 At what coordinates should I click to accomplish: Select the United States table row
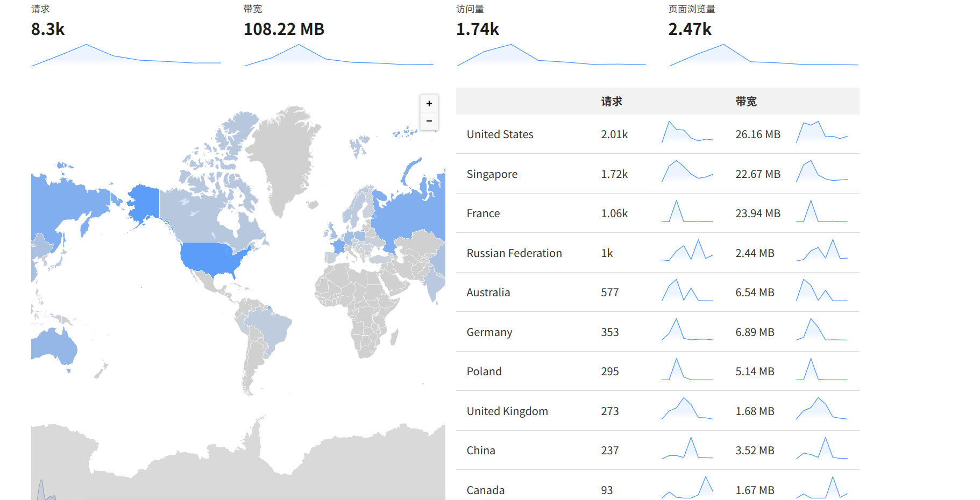(500, 134)
